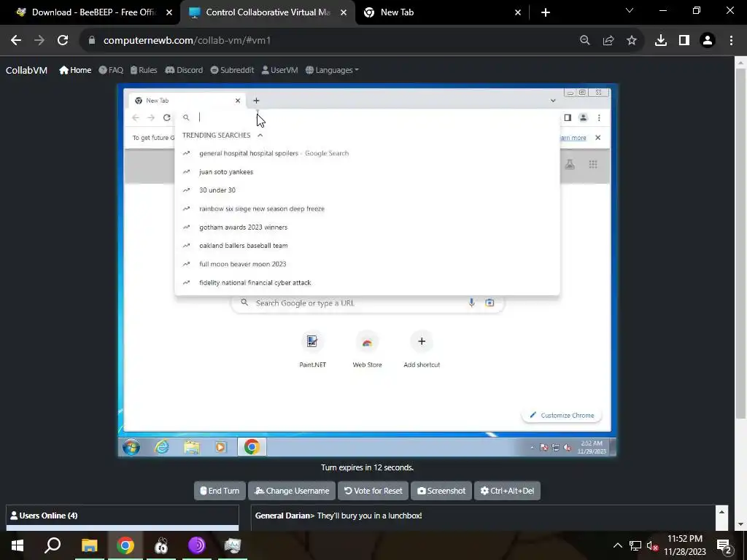Screen dimensions: 747x560
Task: Start voice search with the microphone icon
Action: click(471, 303)
